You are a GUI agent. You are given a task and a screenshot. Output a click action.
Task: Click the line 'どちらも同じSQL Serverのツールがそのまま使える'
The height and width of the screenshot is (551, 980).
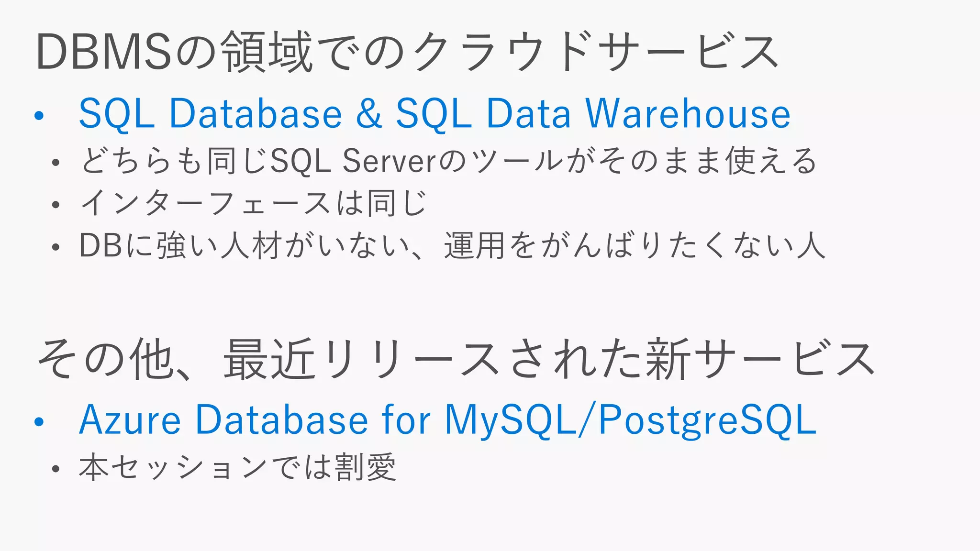point(449,161)
